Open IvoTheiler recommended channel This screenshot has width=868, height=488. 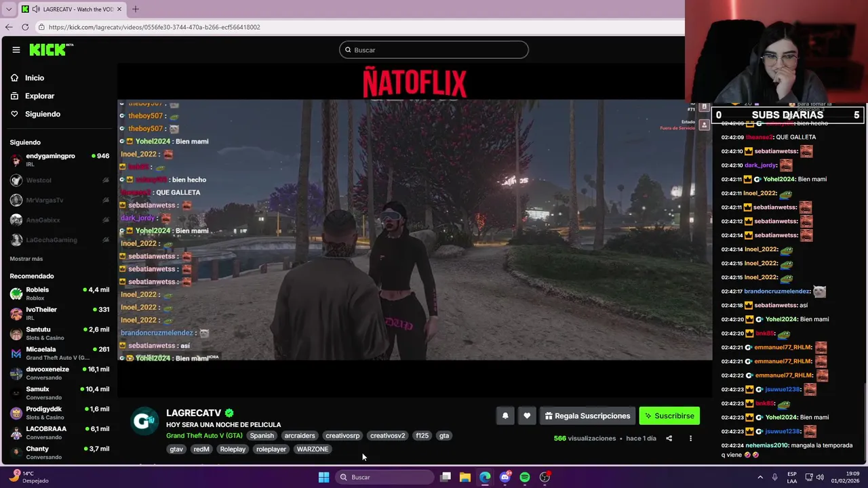pos(60,313)
